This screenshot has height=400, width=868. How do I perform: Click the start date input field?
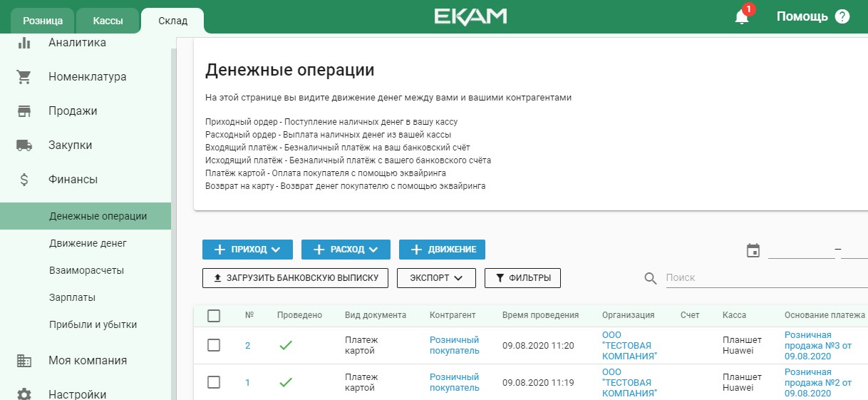[801, 250]
